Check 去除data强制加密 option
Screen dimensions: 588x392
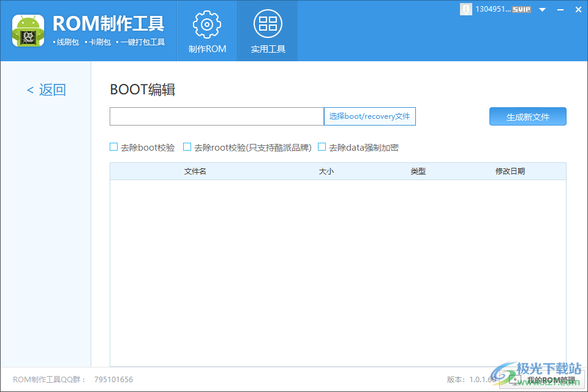pyautogui.click(x=322, y=147)
